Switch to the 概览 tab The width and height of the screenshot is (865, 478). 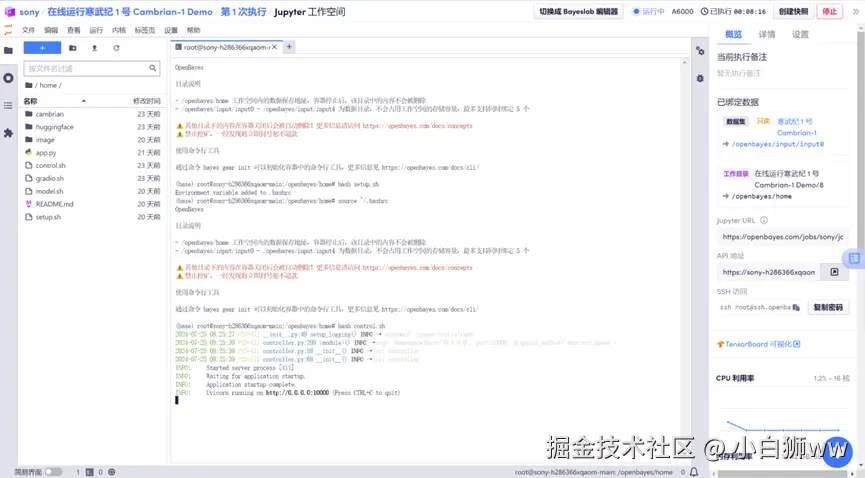[x=733, y=34]
